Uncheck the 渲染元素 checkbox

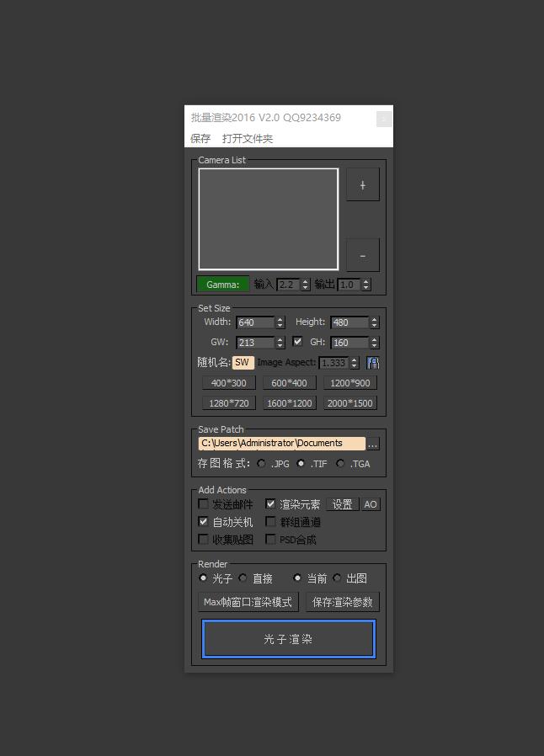270,503
